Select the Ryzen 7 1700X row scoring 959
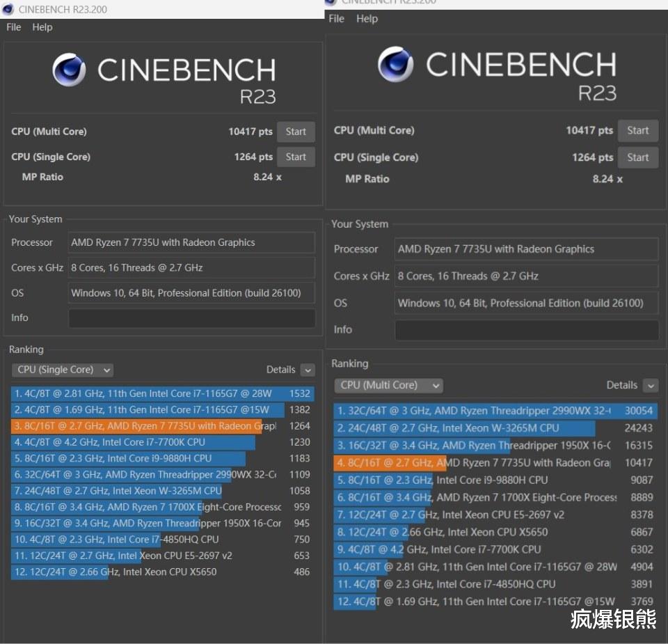 click(x=163, y=507)
